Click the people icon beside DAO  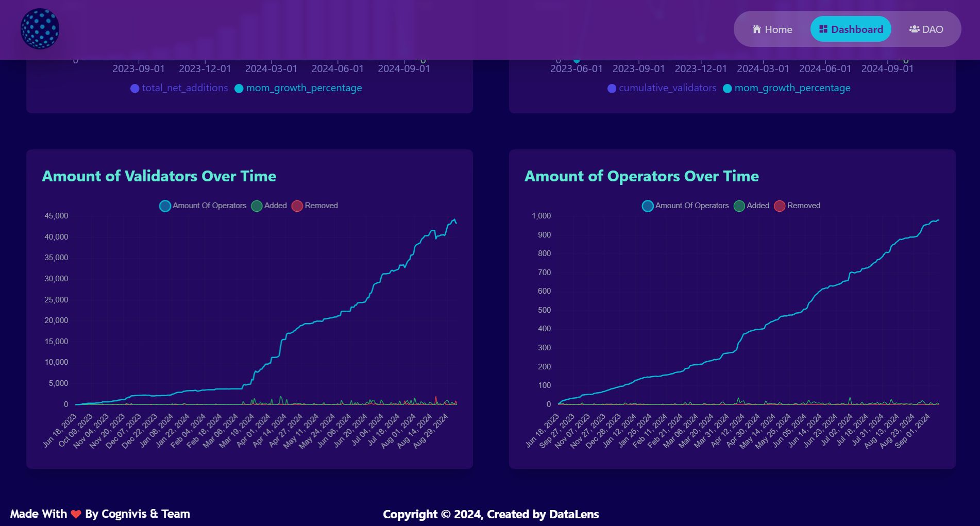pos(915,29)
